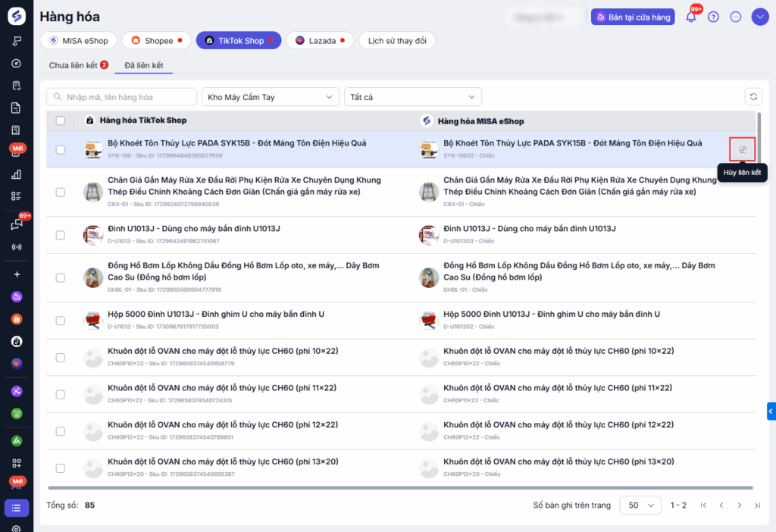Open the highlighted list menu icon in sidebar
This screenshot has width=776, height=532.
tap(17, 508)
